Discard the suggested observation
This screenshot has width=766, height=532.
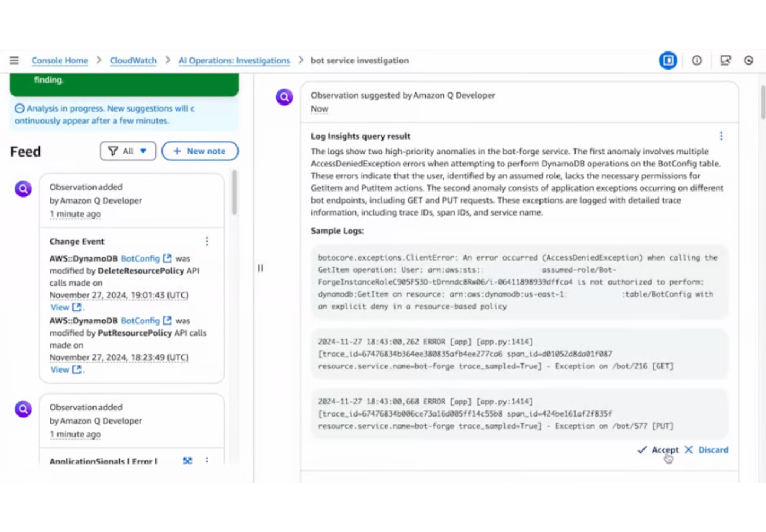pos(706,449)
